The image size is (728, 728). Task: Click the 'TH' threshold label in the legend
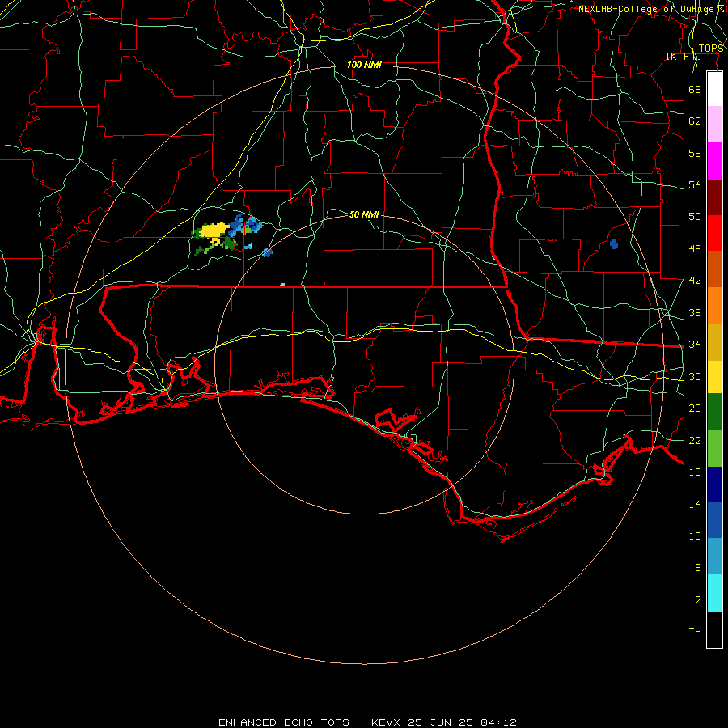[x=695, y=632]
